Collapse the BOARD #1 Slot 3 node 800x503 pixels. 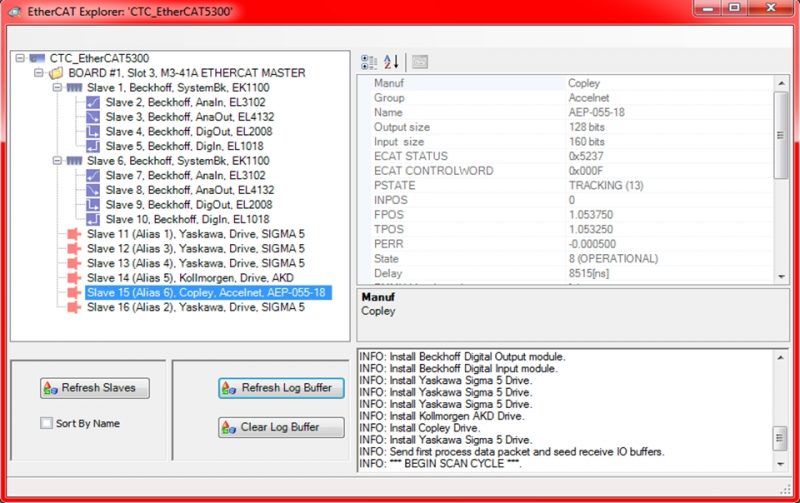[x=39, y=73]
